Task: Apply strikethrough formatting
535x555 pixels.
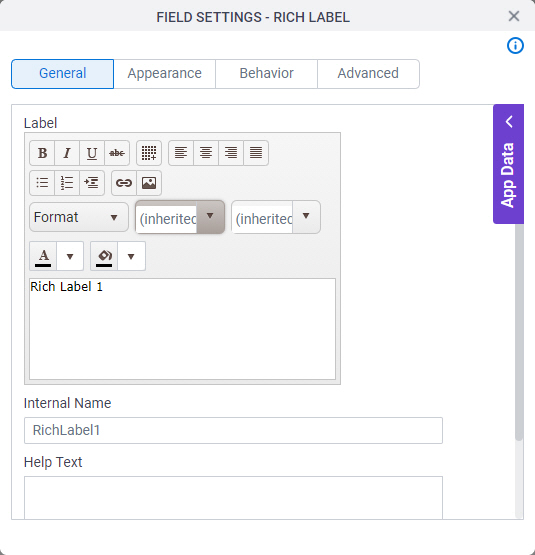Action: click(117, 153)
